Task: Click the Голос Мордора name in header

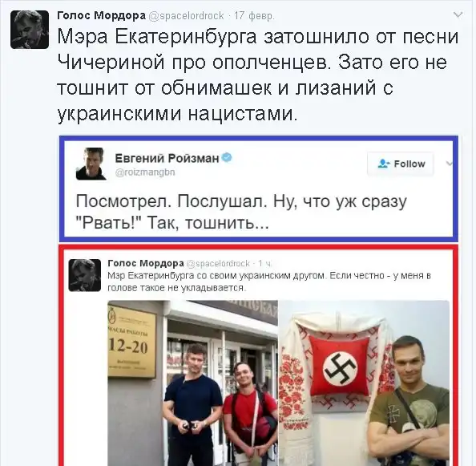Action: click(102, 15)
